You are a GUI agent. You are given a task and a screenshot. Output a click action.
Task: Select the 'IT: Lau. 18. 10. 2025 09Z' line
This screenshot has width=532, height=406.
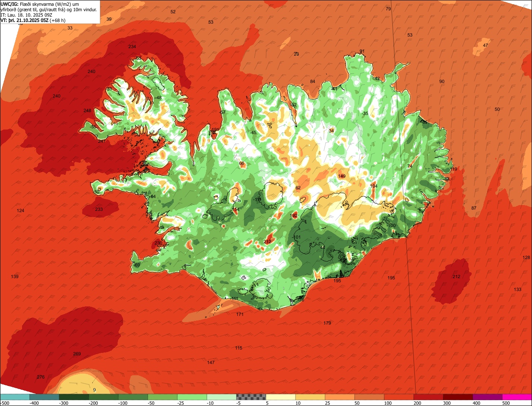point(27,15)
